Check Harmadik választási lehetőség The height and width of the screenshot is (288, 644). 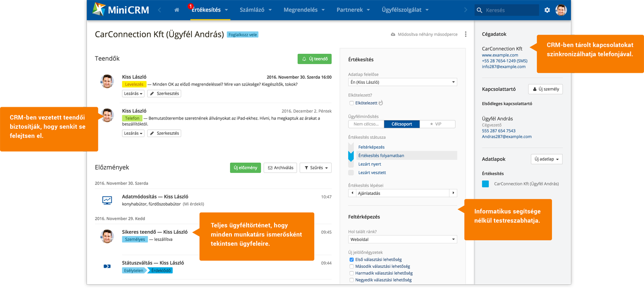coord(351,273)
